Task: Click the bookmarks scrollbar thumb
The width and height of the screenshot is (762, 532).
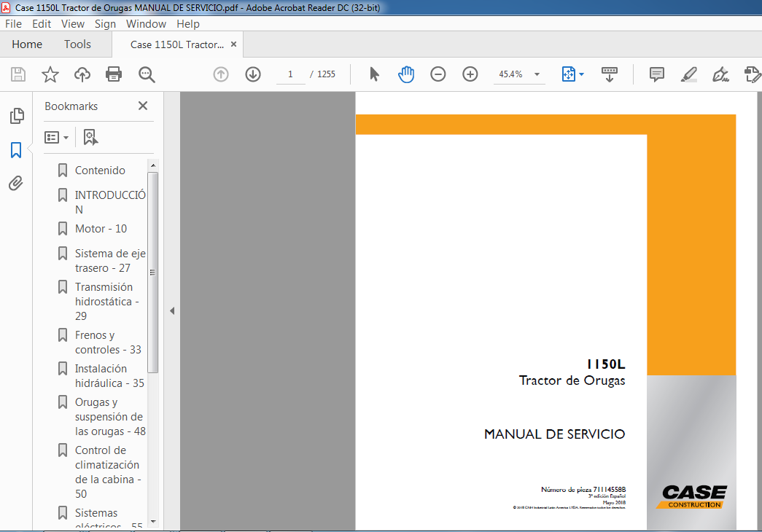Action: click(153, 273)
